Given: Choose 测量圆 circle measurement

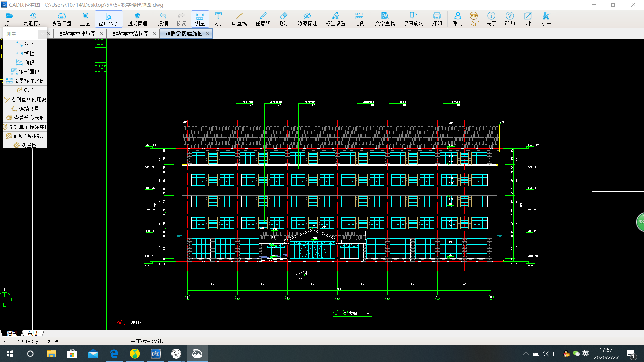Looking at the screenshot, I should pos(25,145).
